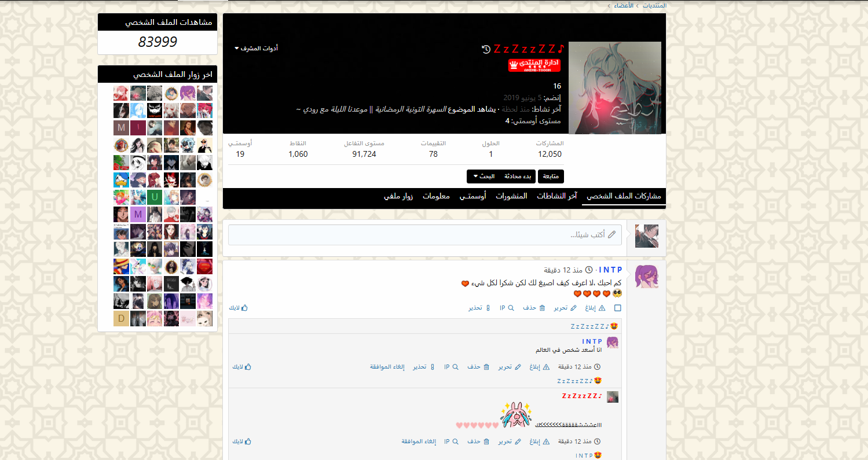Like comment 'انا أسعد شخص في العالم'
This screenshot has height=460, width=868.
pos(242,367)
